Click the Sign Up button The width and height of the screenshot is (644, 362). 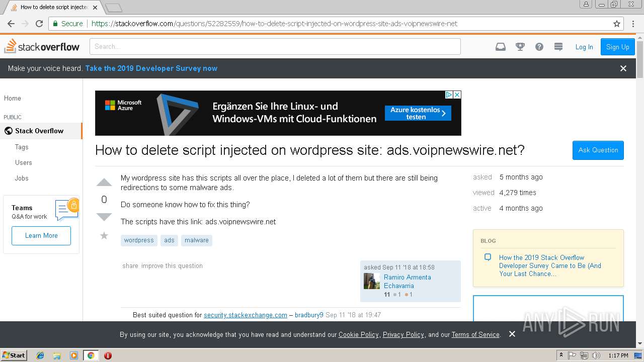(x=618, y=47)
